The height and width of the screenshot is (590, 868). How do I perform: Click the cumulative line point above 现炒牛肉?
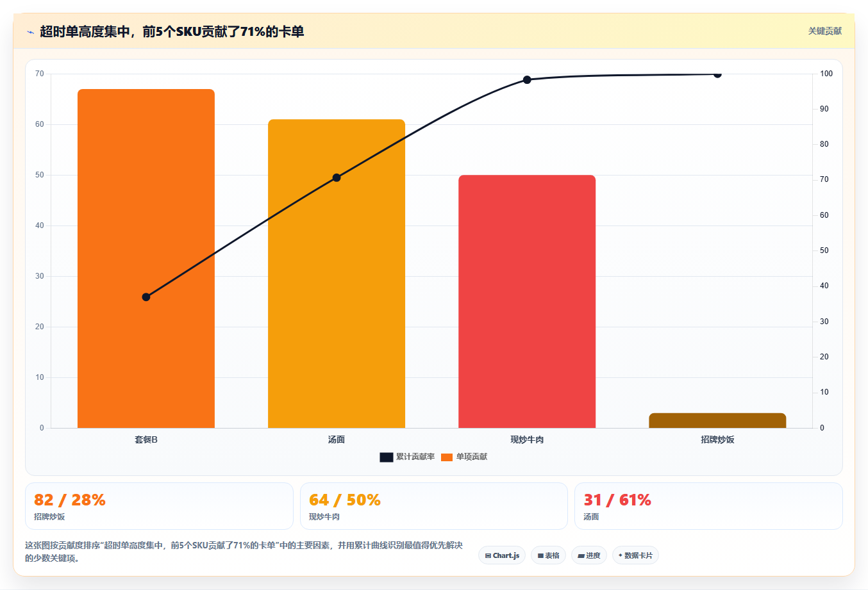click(x=527, y=80)
